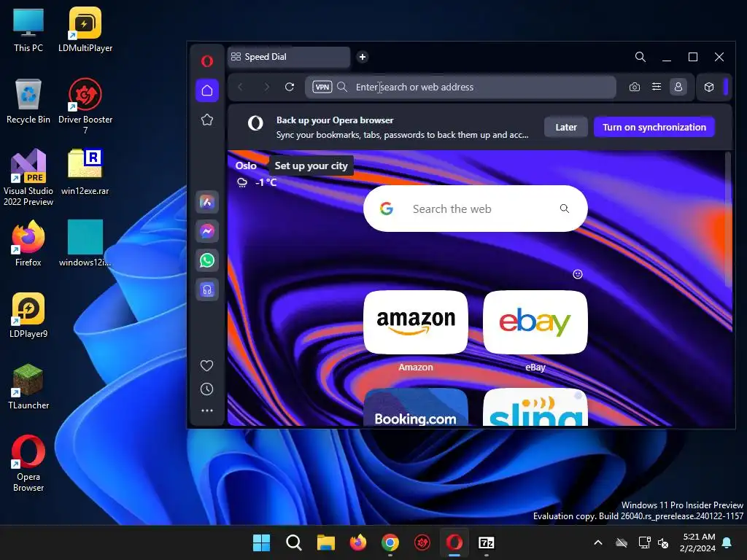Viewport: 747px width, 560px height.
Task: Select the Firefox desktop shortcut
Action: coord(28,244)
